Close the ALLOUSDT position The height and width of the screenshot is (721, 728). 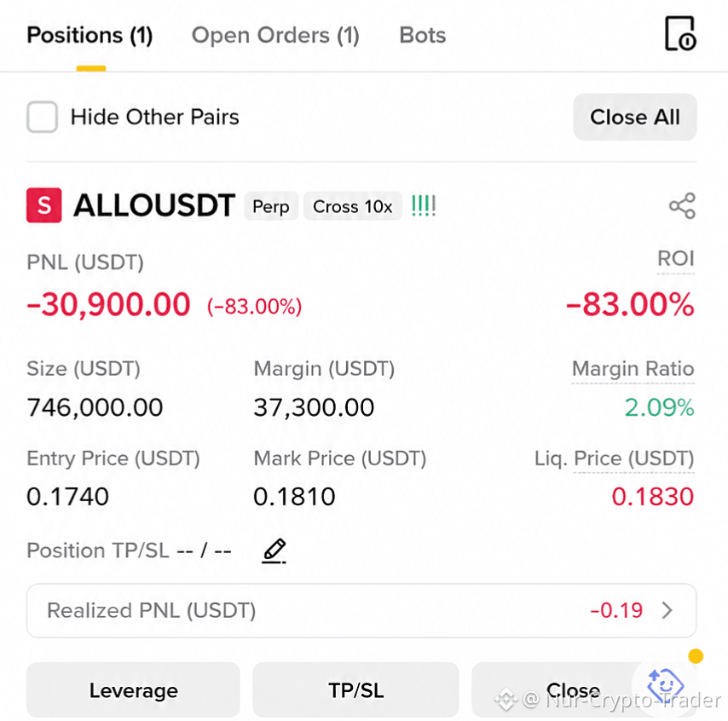(573, 690)
